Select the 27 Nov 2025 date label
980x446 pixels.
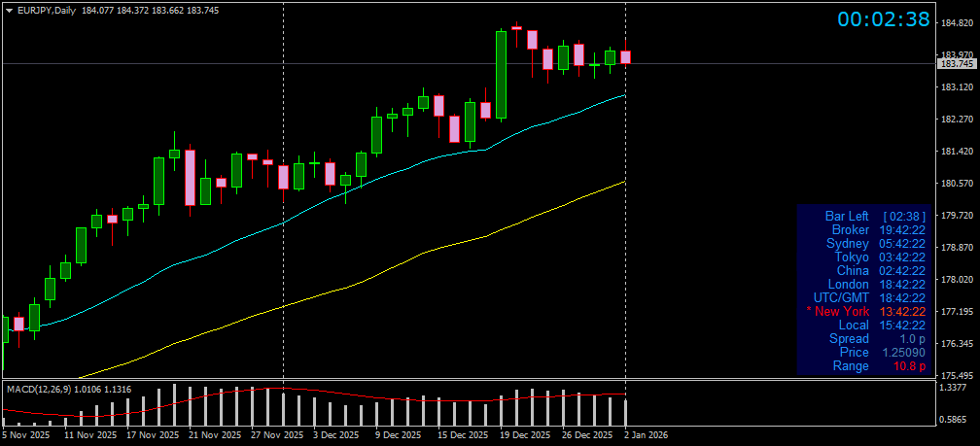(277, 435)
